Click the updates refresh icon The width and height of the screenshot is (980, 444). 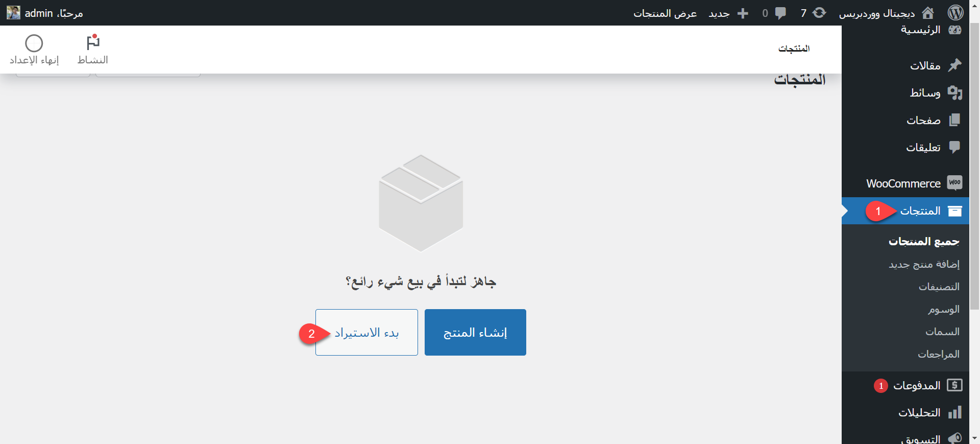[819, 13]
